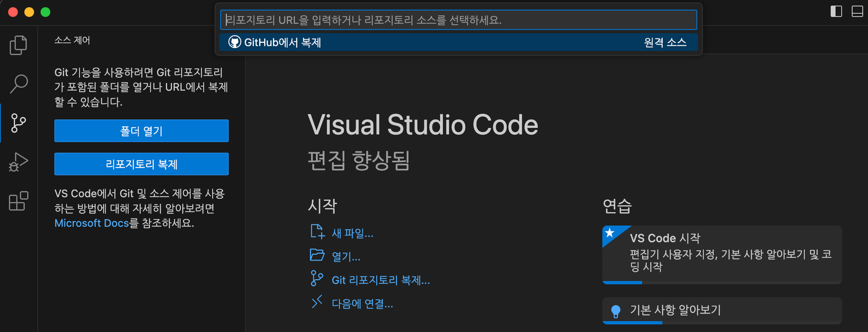Click the '폴더 열기' button
The width and height of the screenshot is (868, 332).
pos(141,131)
